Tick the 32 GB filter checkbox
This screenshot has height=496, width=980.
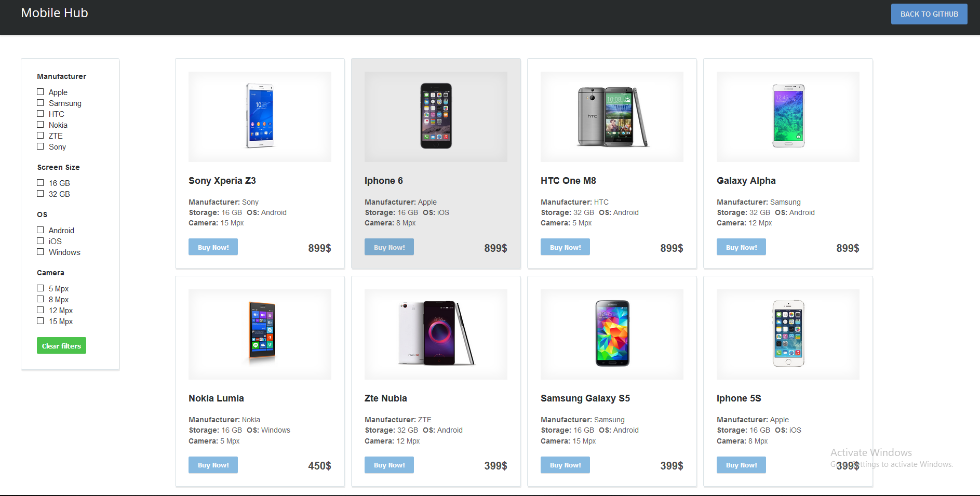point(41,194)
